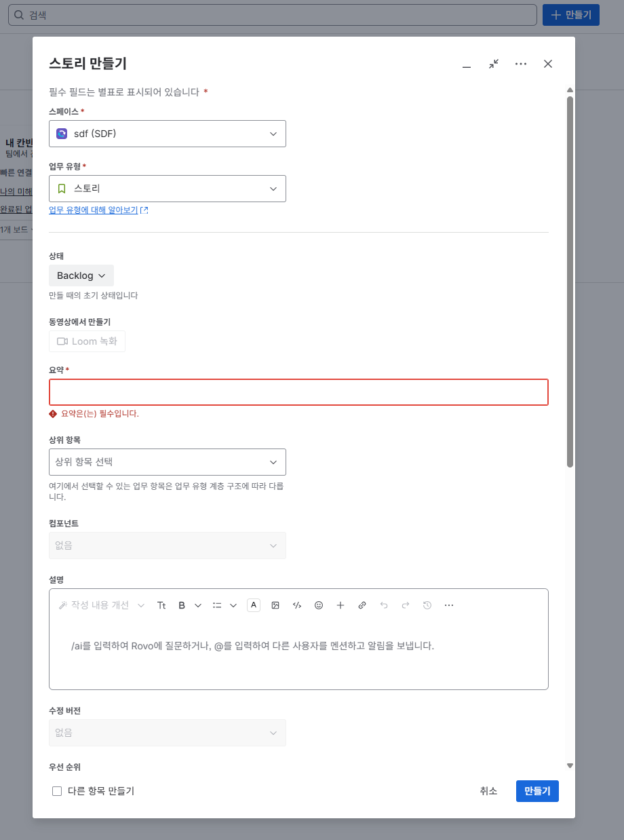The image size is (624, 840).
Task: Click the dialog vertical scrollbar thumb
Action: pos(570,282)
